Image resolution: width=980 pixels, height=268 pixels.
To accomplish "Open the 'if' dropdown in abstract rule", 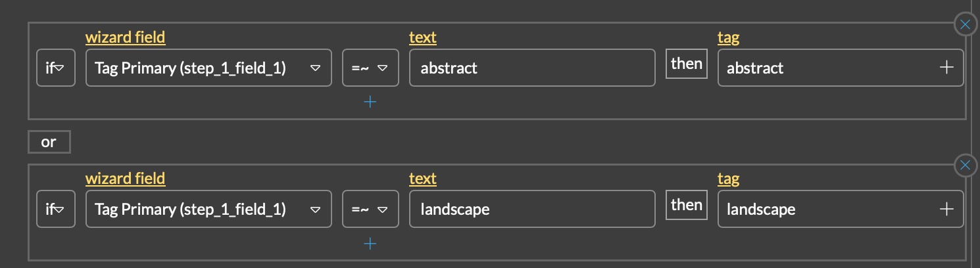I will click(55, 68).
